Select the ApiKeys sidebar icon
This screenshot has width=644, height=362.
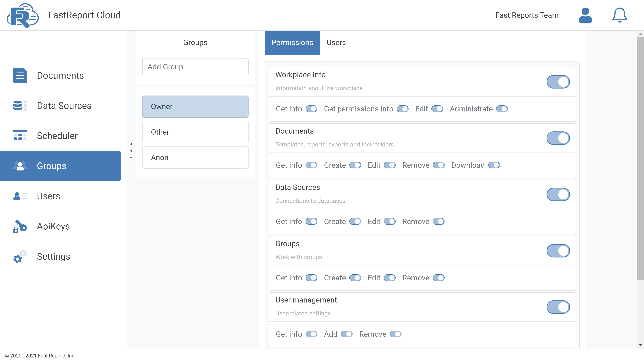click(20, 226)
